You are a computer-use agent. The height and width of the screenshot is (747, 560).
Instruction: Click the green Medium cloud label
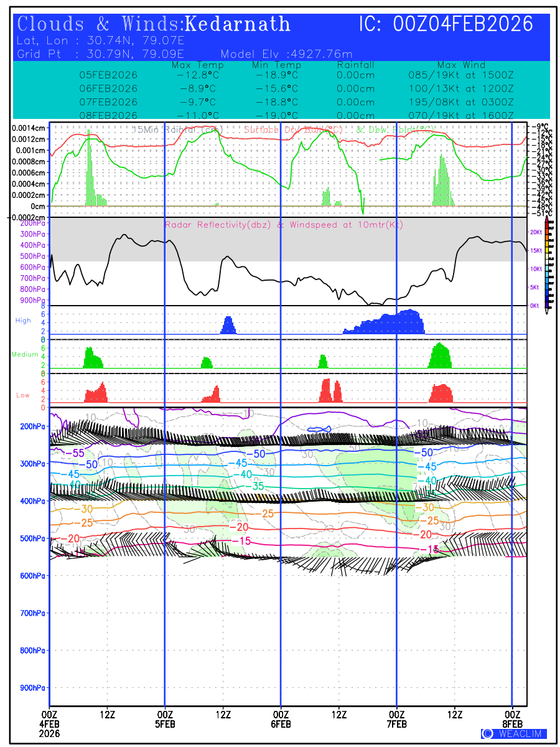[x=25, y=355]
